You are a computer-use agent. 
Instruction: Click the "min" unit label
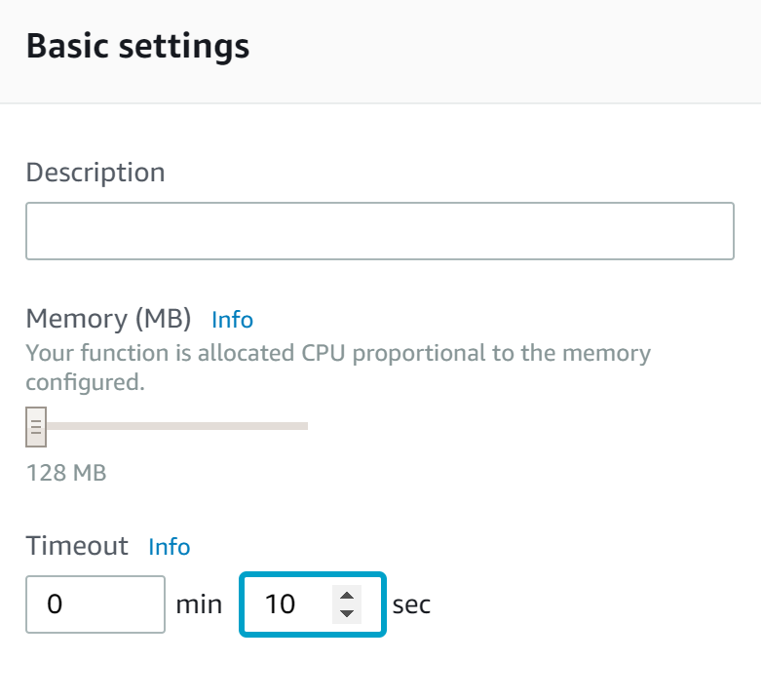(x=199, y=604)
